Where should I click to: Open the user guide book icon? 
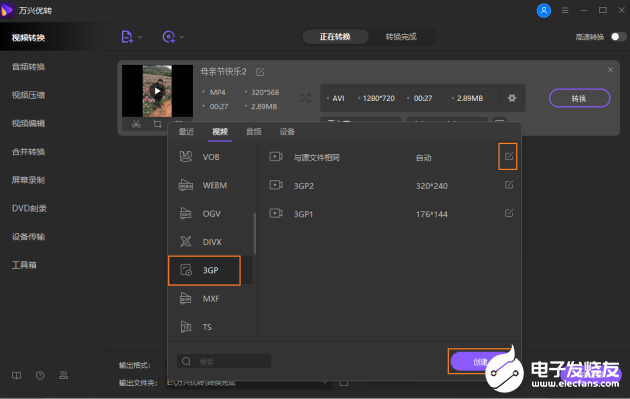click(16, 376)
